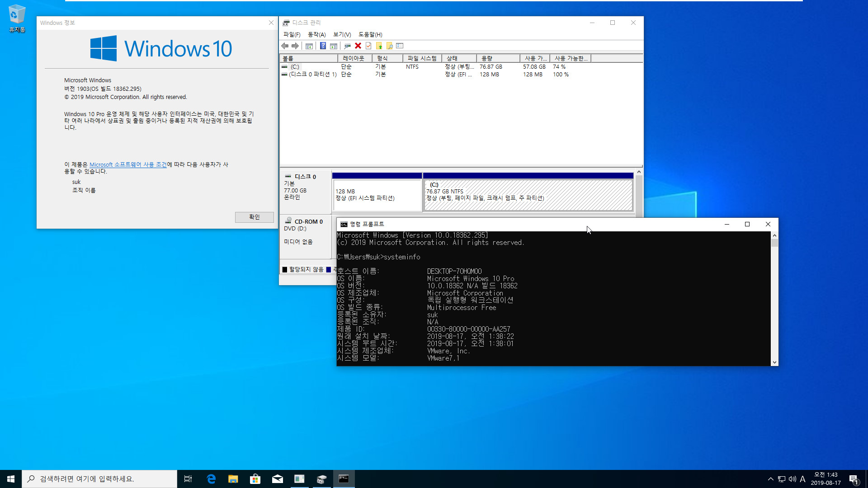Image resolution: width=868 pixels, height=488 pixels.
Task: Sort by 레이아웃 column header
Action: [354, 58]
